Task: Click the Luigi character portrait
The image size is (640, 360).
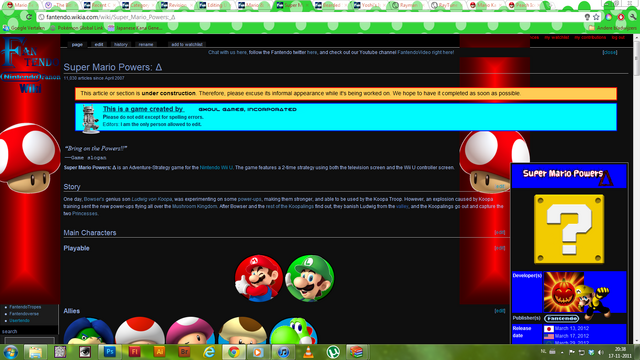Action: pos(310,278)
